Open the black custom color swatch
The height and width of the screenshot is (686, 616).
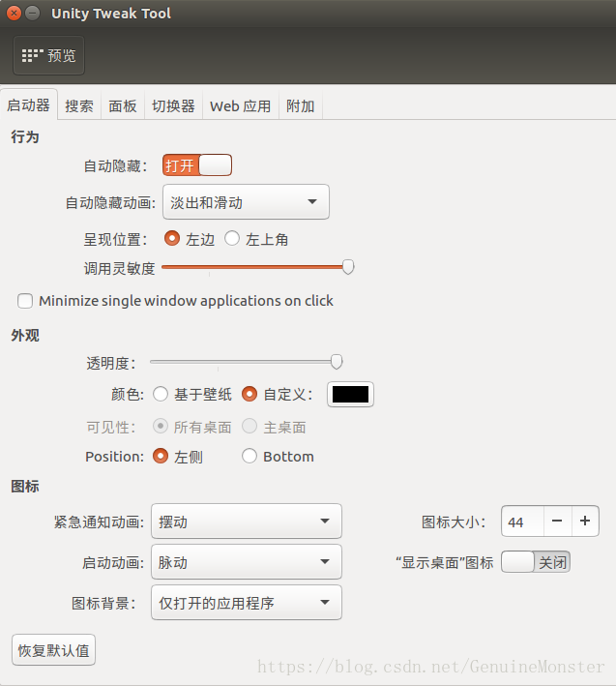pos(350,394)
